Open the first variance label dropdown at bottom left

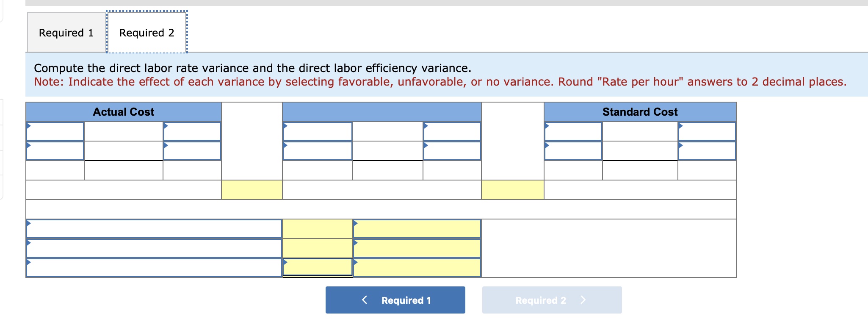pos(155,229)
